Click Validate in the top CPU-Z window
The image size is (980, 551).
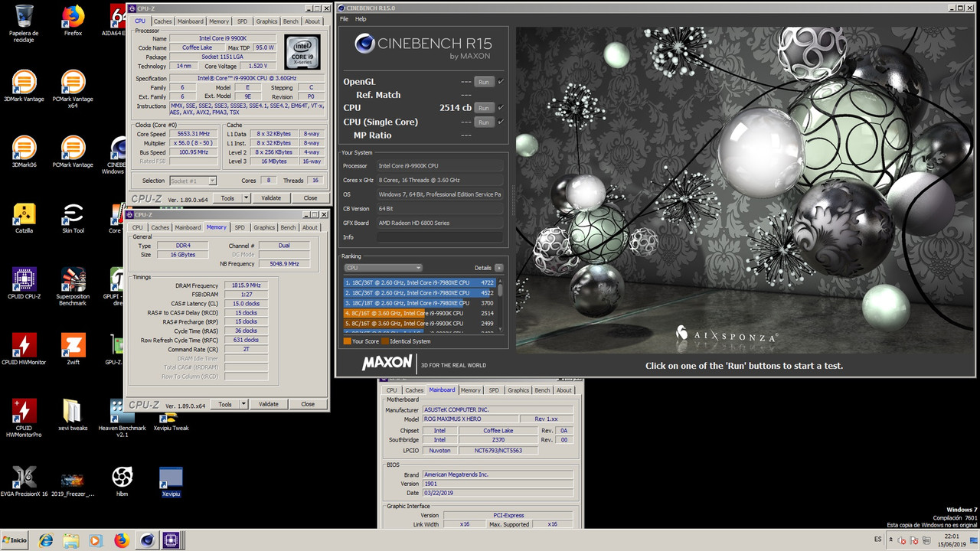tap(271, 198)
